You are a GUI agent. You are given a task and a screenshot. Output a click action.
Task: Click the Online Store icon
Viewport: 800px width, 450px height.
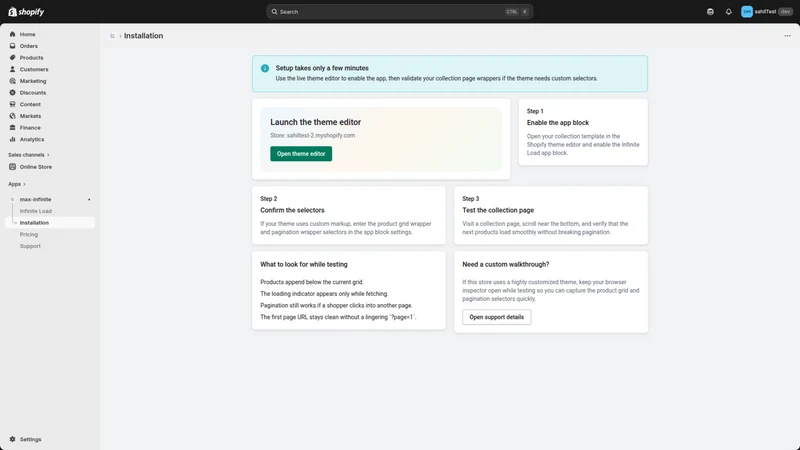tap(12, 167)
